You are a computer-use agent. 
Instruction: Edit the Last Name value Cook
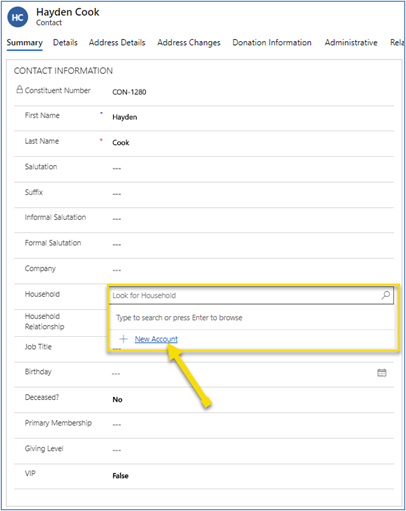pos(121,143)
